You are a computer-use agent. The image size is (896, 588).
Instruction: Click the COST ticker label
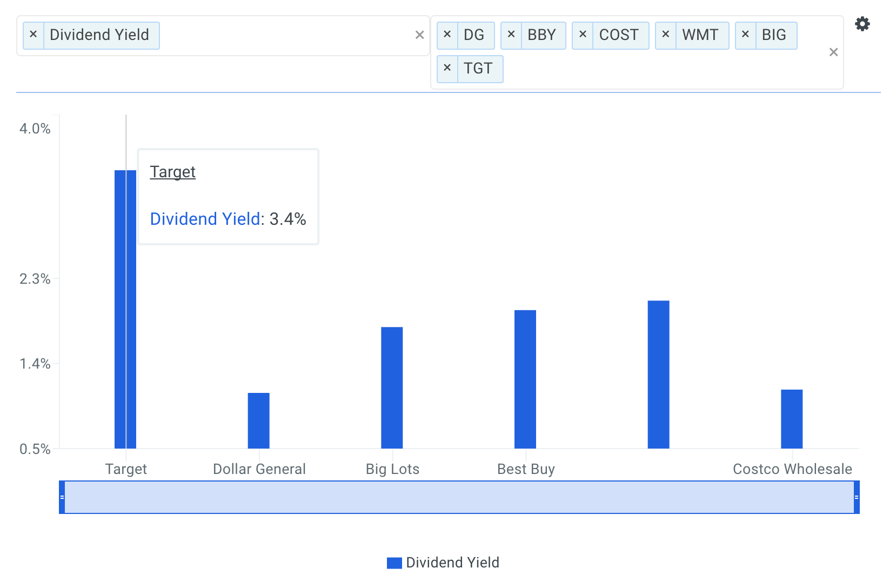[619, 35]
